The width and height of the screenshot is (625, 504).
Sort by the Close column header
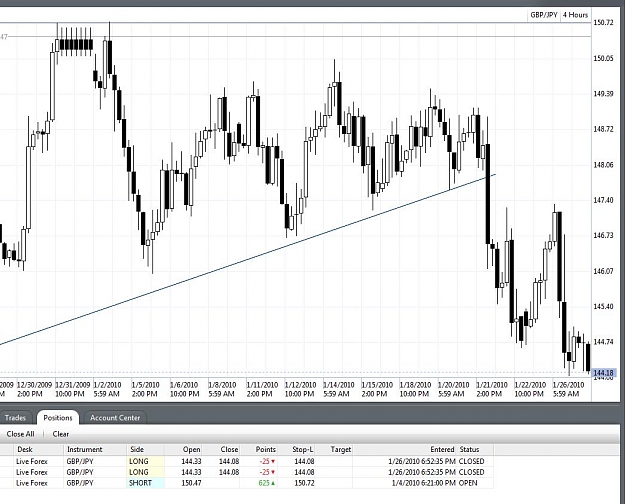221,449
